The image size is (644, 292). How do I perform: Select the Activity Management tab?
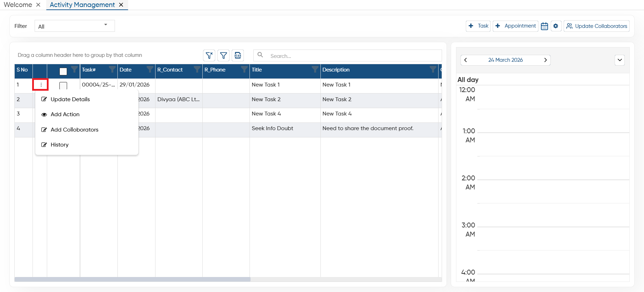(82, 5)
